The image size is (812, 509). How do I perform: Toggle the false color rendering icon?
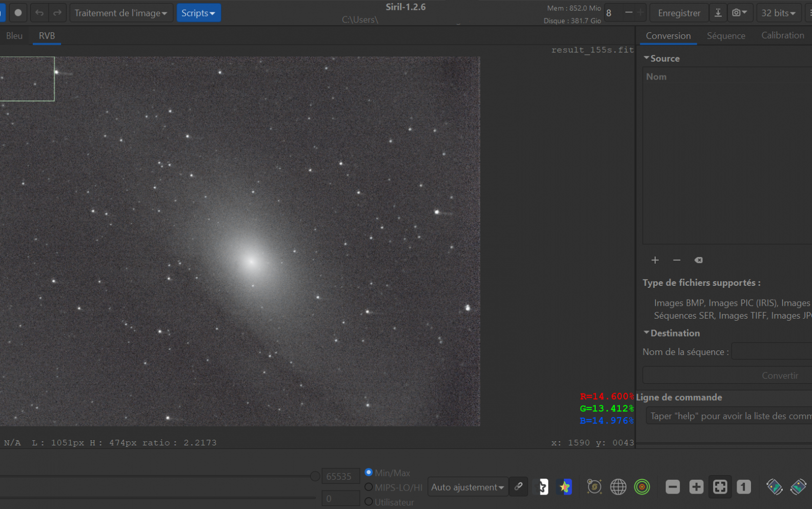click(564, 486)
